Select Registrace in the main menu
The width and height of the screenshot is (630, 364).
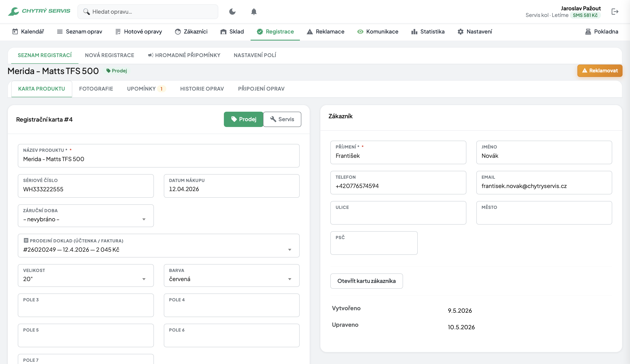(275, 31)
